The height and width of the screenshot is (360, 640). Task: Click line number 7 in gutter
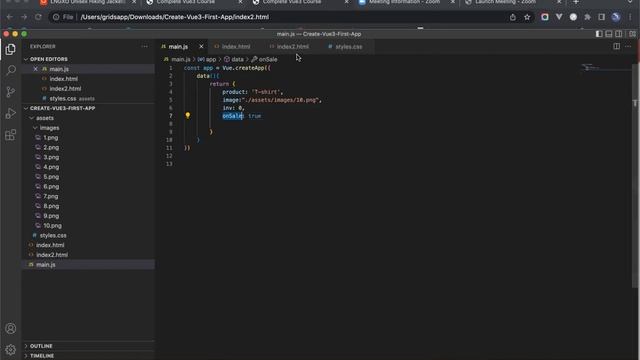point(171,116)
